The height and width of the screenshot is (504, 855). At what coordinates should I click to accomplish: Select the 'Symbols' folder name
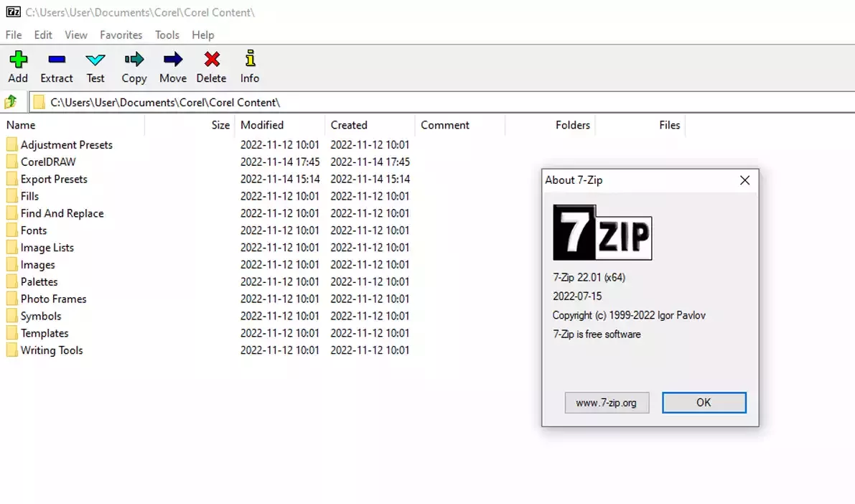[41, 316]
